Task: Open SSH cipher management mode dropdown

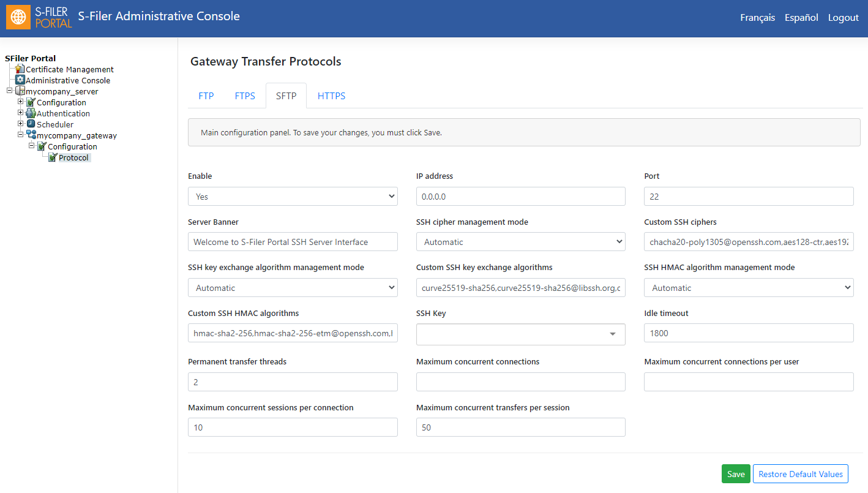Action: 521,242
